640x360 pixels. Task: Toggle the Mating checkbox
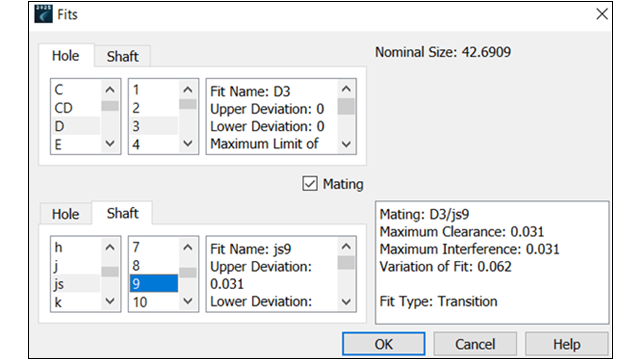coord(310,184)
